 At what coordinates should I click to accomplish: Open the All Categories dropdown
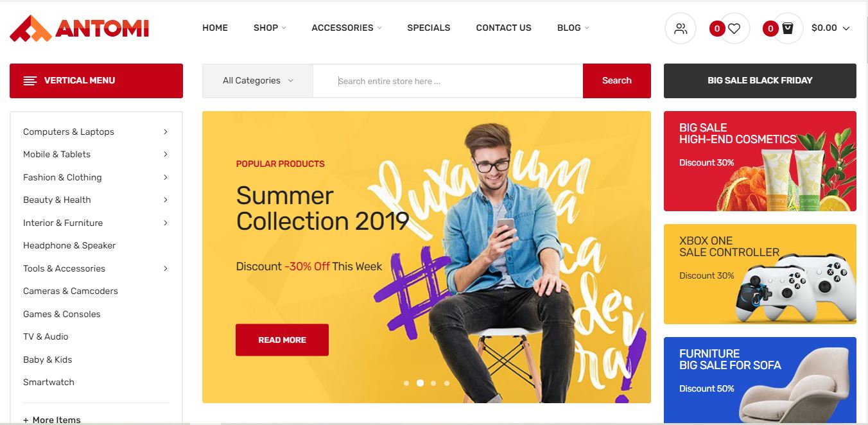pos(257,81)
